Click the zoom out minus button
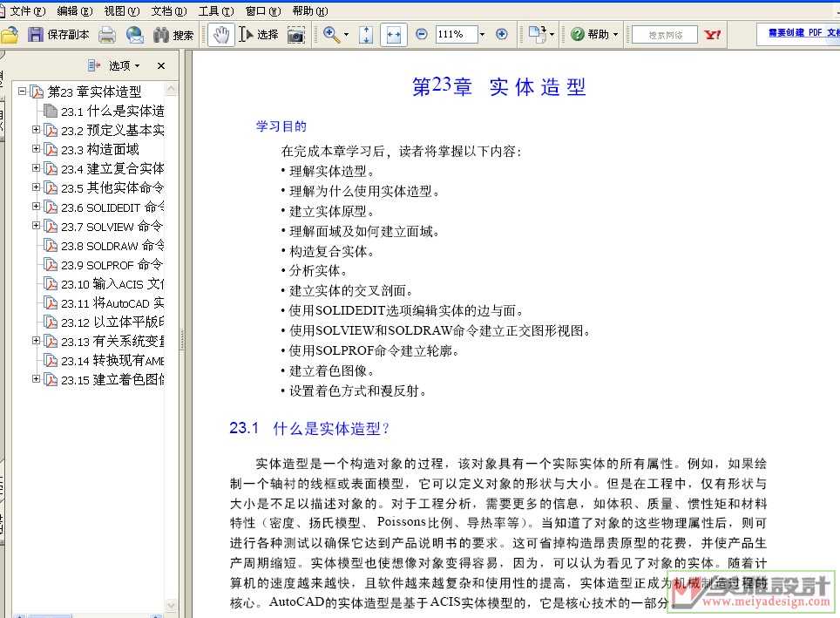This screenshot has width=840, height=618. point(422,35)
